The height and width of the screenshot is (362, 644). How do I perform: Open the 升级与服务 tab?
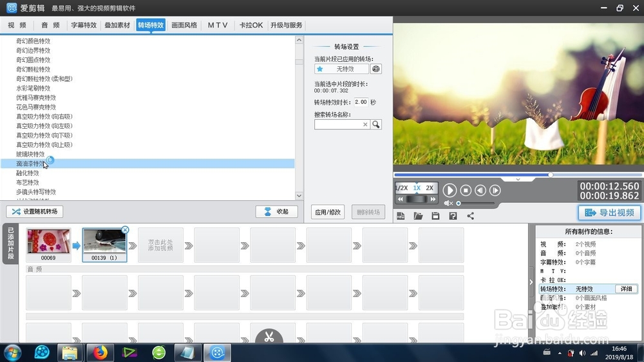click(287, 25)
